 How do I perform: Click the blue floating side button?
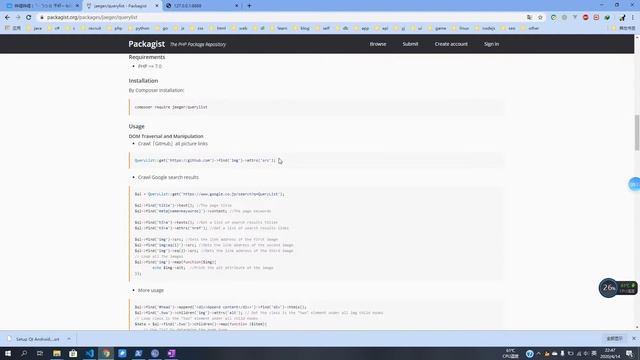[634, 184]
